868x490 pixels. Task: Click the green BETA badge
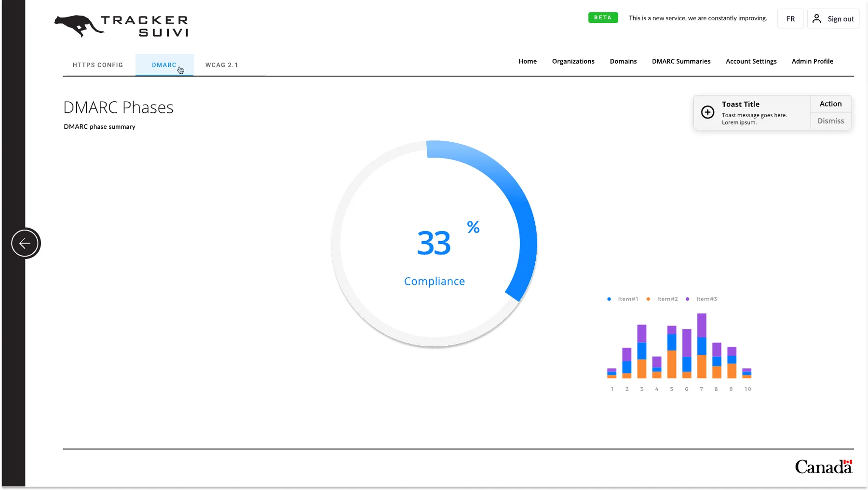(603, 17)
